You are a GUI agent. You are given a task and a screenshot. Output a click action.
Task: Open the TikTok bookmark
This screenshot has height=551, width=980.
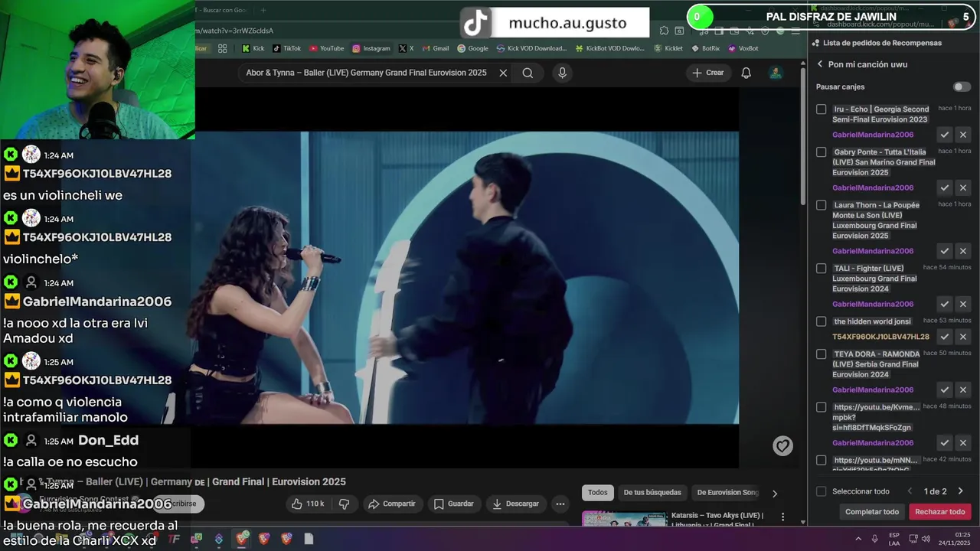287,48
